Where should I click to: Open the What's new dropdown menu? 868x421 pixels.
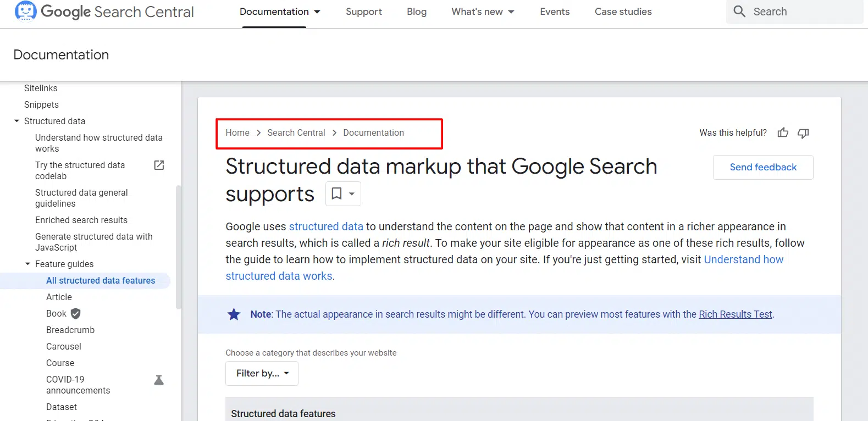click(483, 12)
